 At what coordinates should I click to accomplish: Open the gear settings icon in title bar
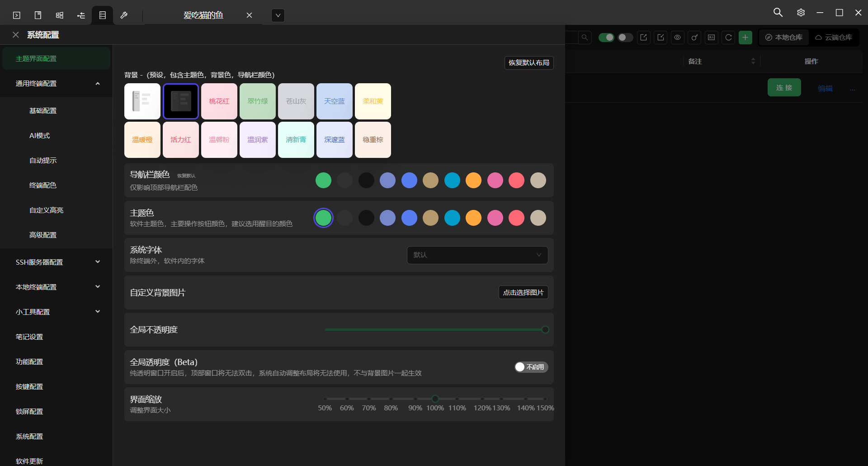click(x=801, y=13)
